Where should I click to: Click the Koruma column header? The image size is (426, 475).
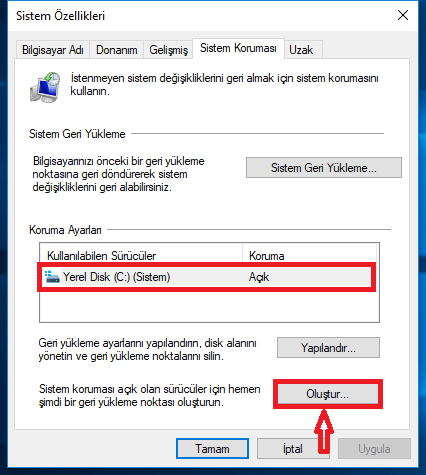310,256
